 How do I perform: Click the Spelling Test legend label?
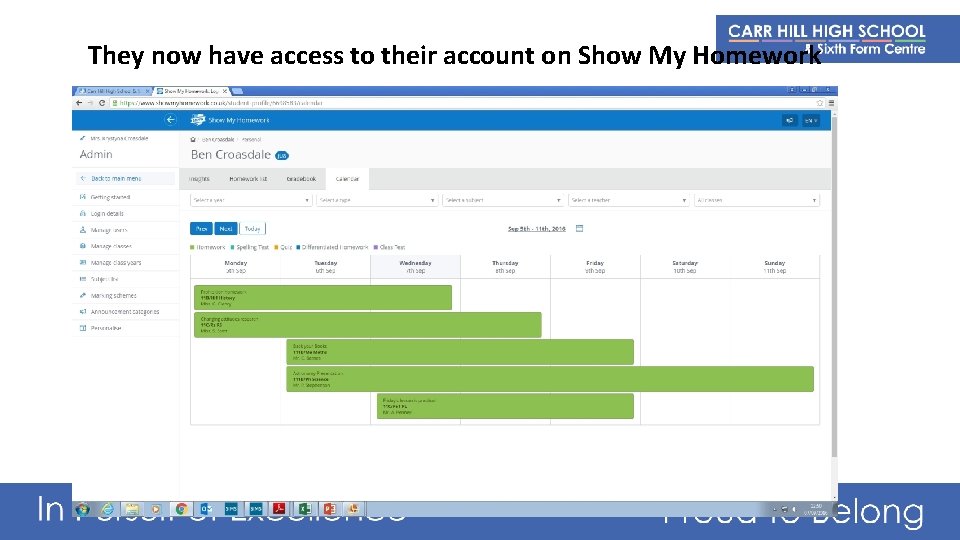[253, 247]
